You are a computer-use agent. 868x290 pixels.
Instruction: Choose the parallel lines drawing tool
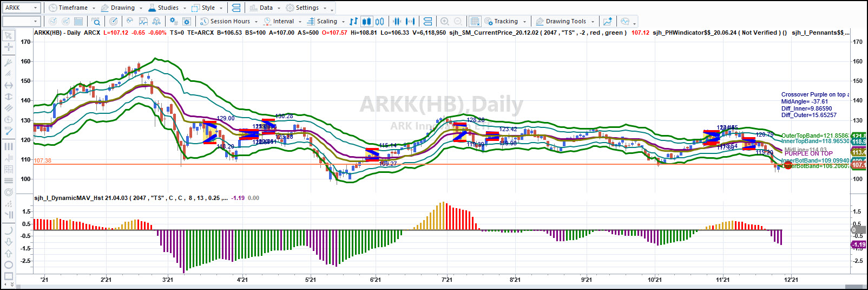pos(9,108)
